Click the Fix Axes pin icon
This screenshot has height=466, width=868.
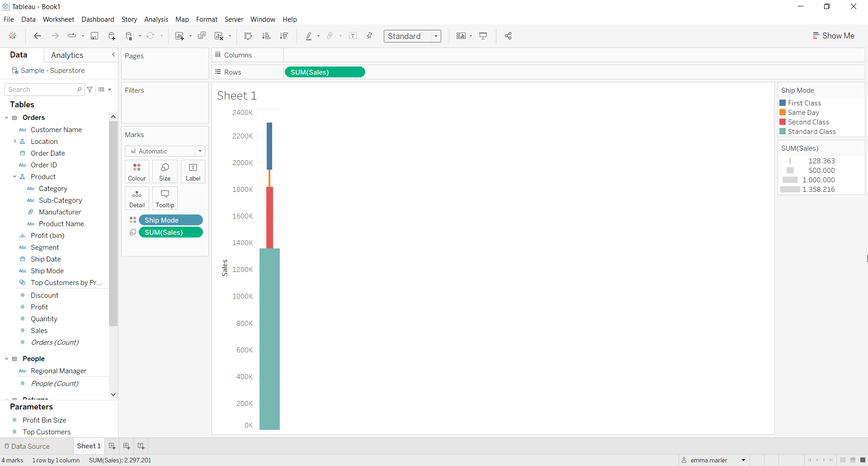click(x=369, y=36)
